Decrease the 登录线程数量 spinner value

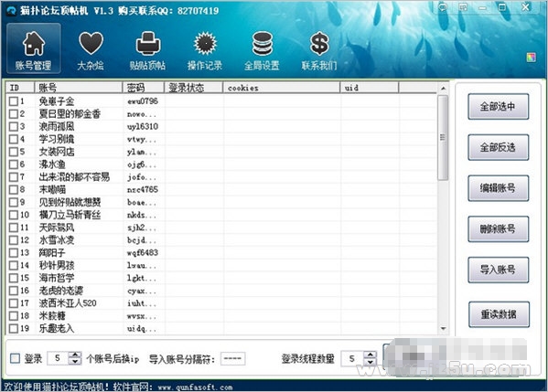(x=371, y=362)
